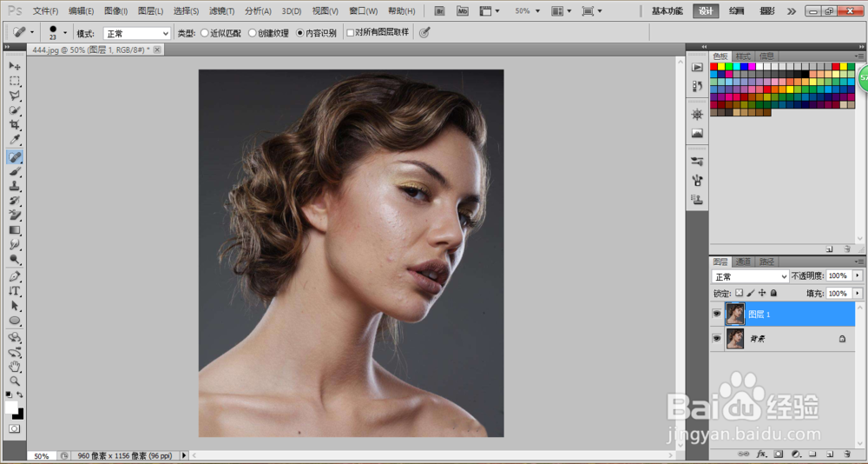Pick the red swatch in the palette
868x464 pixels.
click(x=714, y=67)
